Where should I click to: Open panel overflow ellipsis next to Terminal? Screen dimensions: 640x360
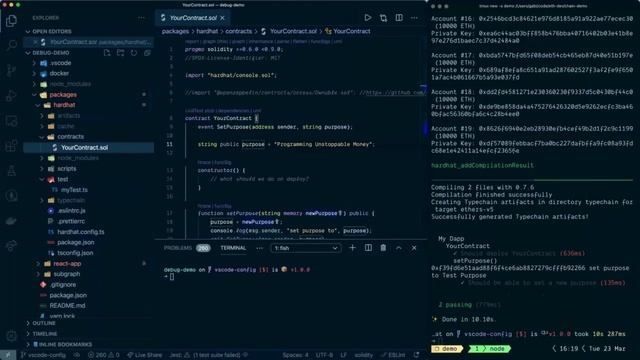260,248
